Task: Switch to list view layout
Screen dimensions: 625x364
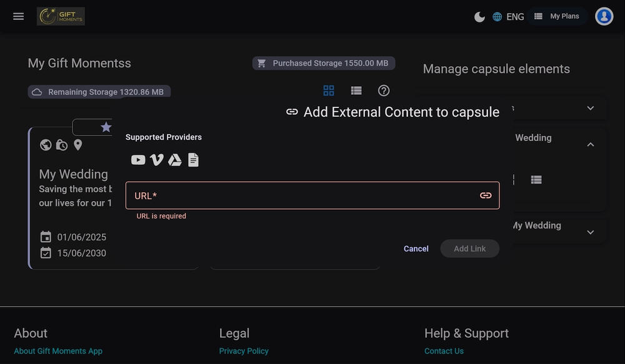Action: (x=356, y=91)
